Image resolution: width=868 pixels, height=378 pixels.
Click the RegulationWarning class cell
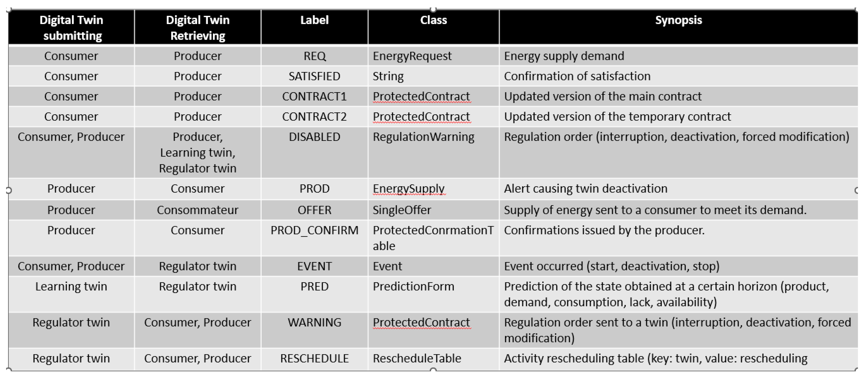[423, 137]
